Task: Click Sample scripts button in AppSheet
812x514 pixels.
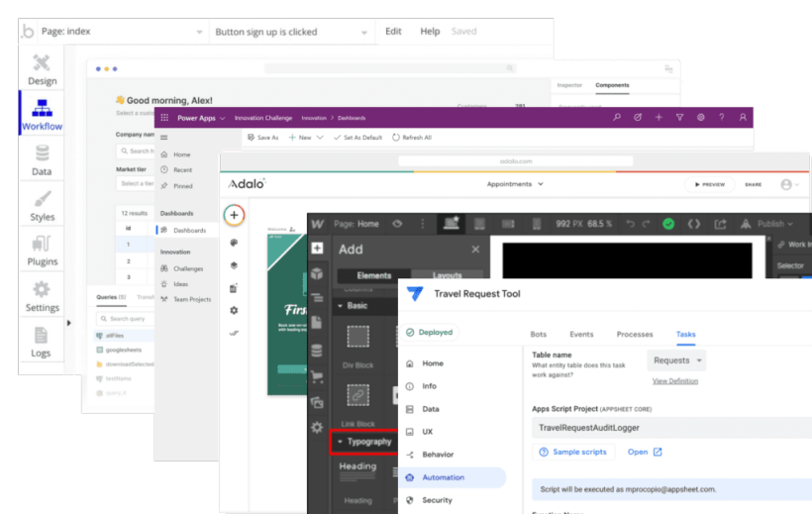Action: tap(573, 452)
